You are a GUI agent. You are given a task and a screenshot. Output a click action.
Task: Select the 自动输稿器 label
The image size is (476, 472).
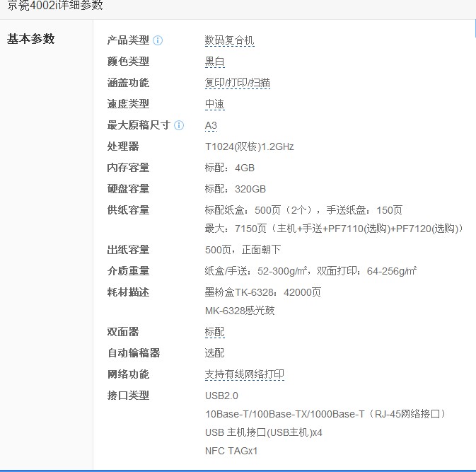click(134, 353)
